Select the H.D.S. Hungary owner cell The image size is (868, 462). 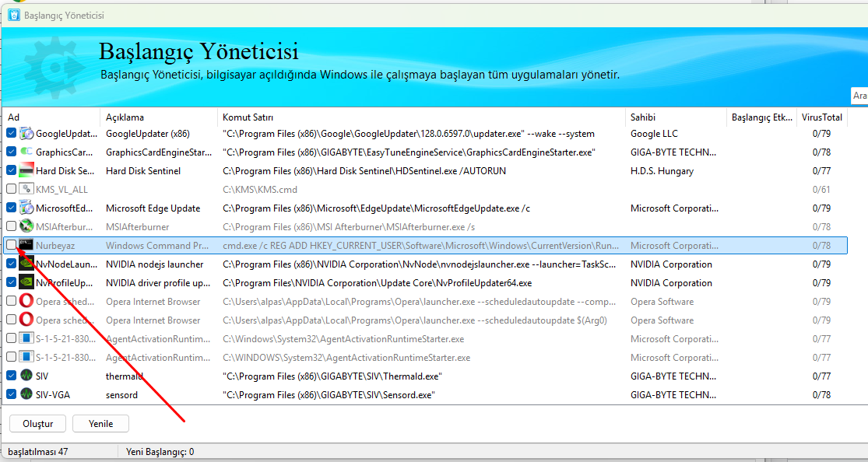click(662, 171)
